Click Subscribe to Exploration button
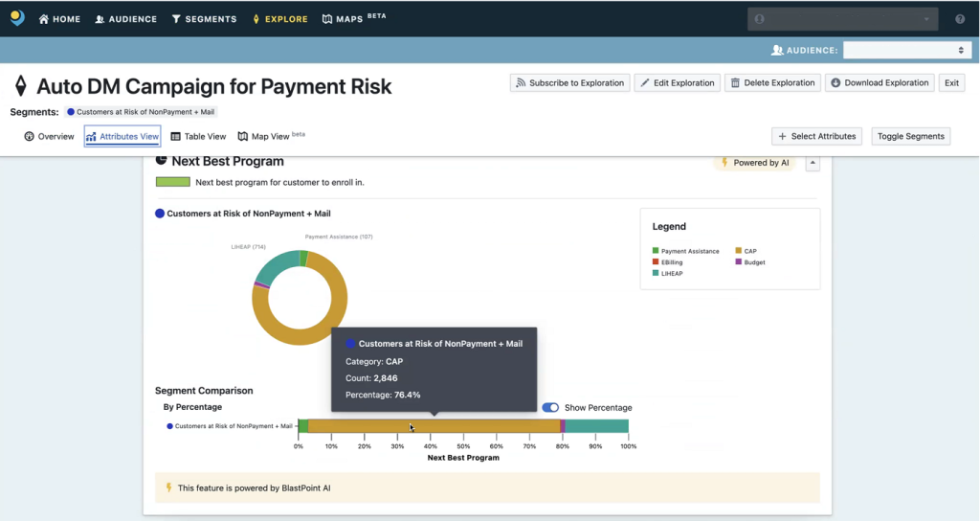 point(569,83)
